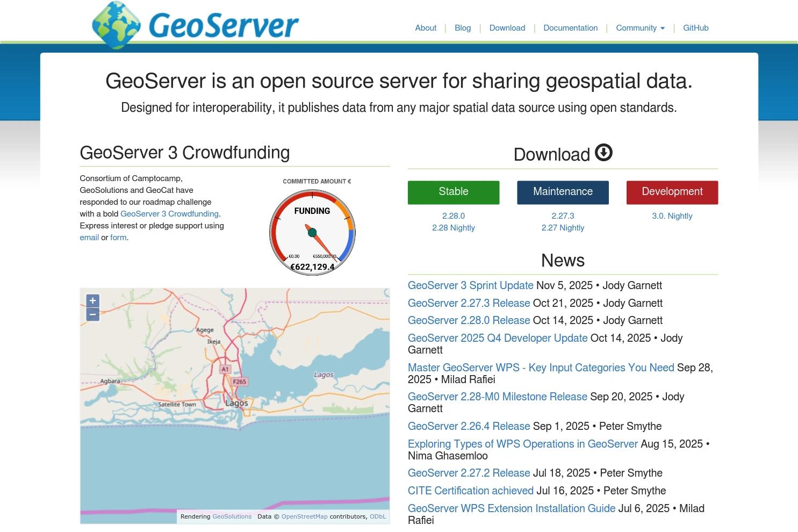Open the Download nav link

click(x=507, y=28)
